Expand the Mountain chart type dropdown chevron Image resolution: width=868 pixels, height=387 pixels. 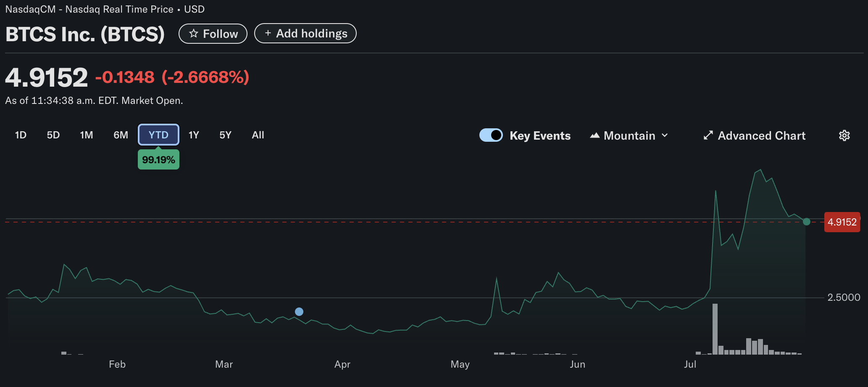[x=665, y=135]
